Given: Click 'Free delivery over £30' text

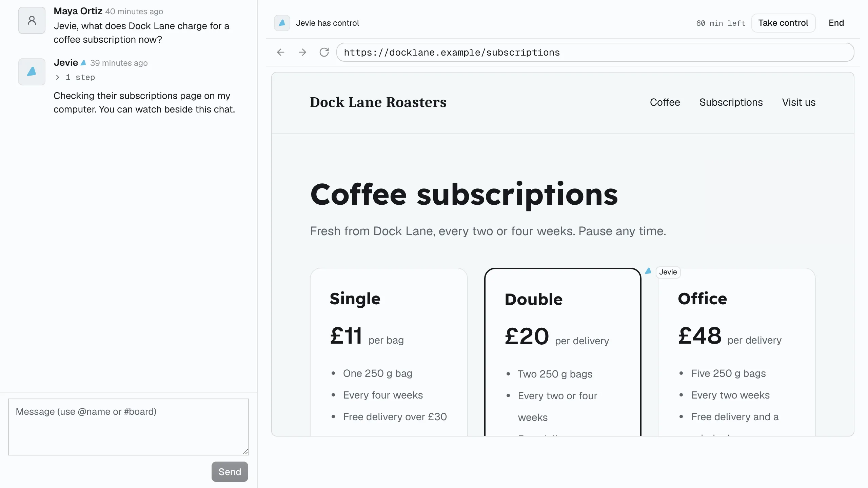Looking at the screenshot, I should point(395,417).
